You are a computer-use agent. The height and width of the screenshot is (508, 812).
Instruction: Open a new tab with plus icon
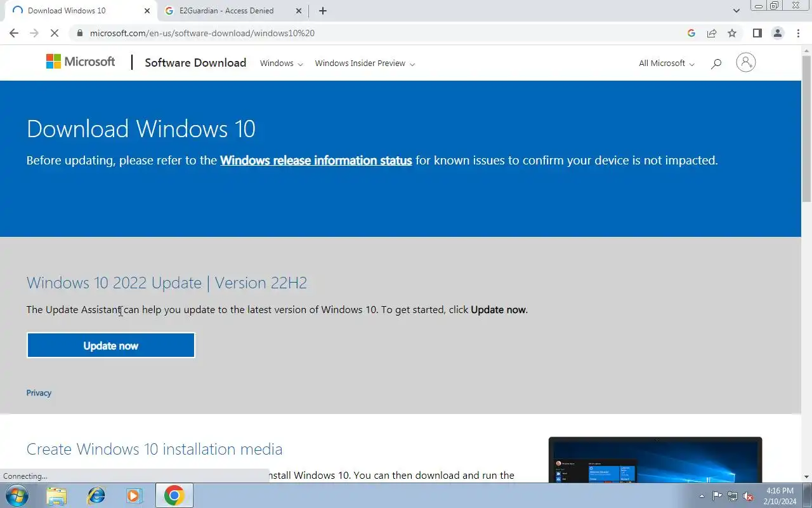click(x=323, y=11)
